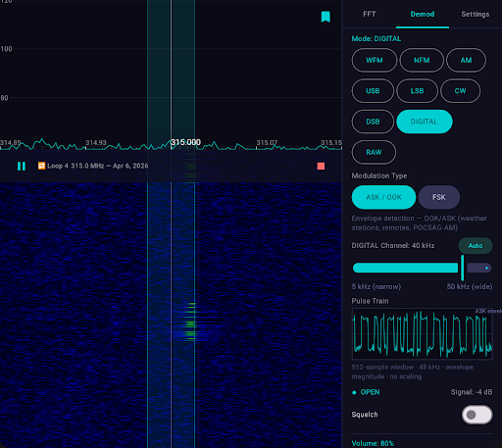Choose ASK / OOK modulation type
The image size is (502, 448).
click(x=383, y=197)
